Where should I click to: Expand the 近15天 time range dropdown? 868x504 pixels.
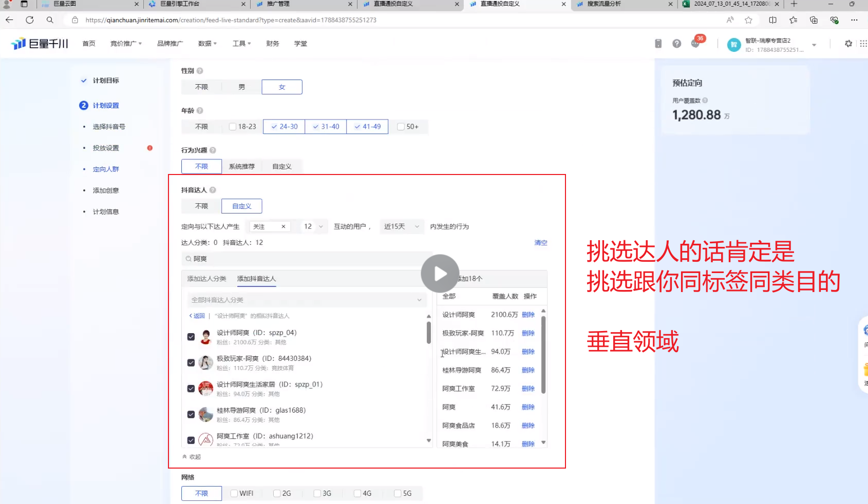pyautogui.click(x=402, y=226)
